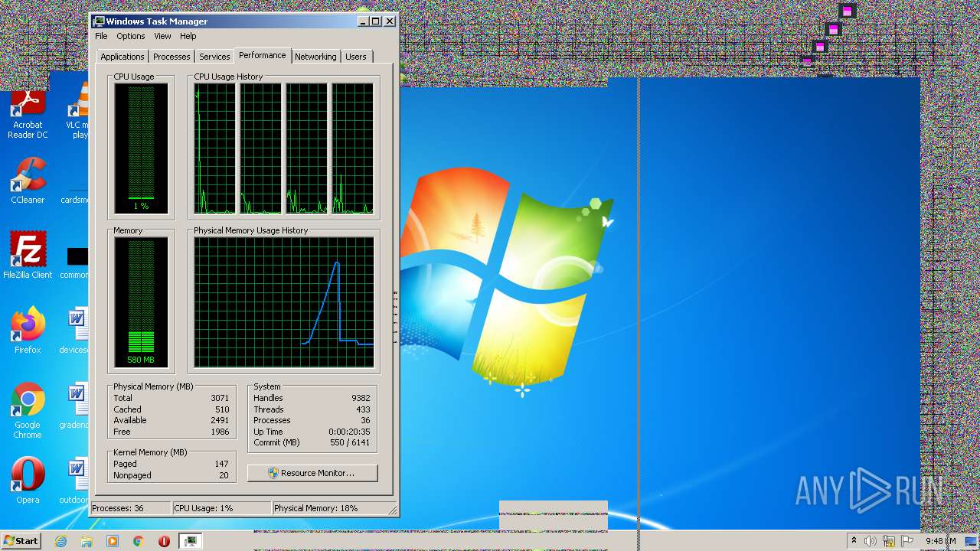The width and height of the screenshot is (980, 551).
Task: Click the Cached value 510
Action: tap(222, 409)
